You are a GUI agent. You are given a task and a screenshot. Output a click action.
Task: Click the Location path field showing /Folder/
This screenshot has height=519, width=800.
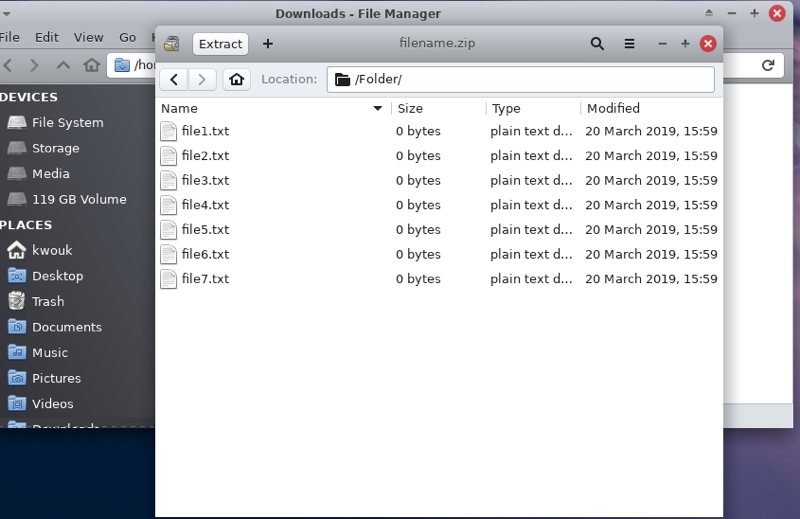point(520,79)
